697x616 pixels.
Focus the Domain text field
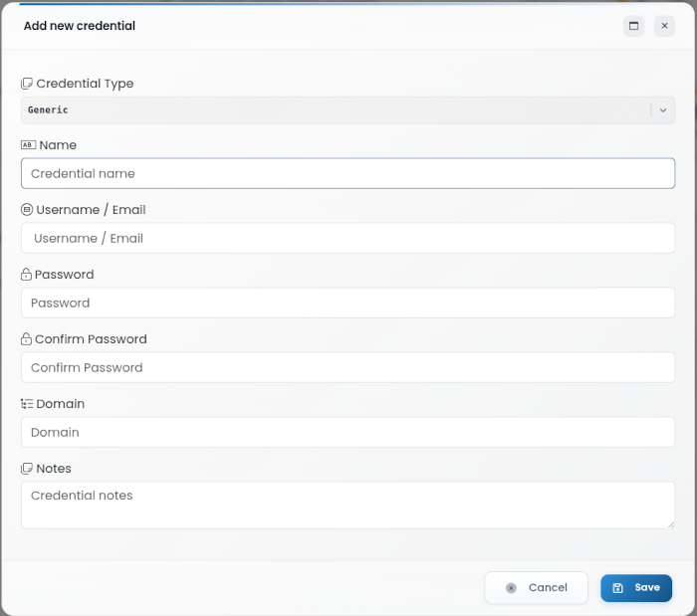coord(348,432)
